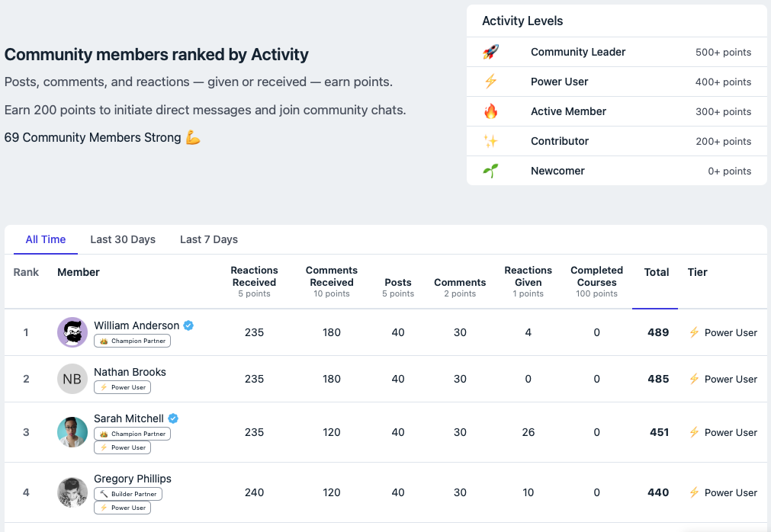The image size is (771, 532).
Task: Click the Contributor level label
Action: tap(560, 141)
